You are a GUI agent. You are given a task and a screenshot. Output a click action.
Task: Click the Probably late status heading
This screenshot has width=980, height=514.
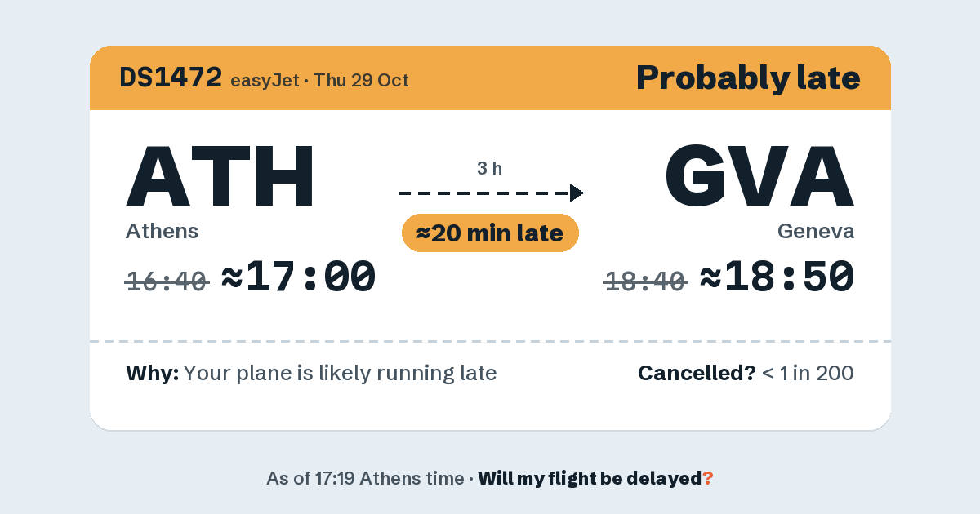[748, 78]
